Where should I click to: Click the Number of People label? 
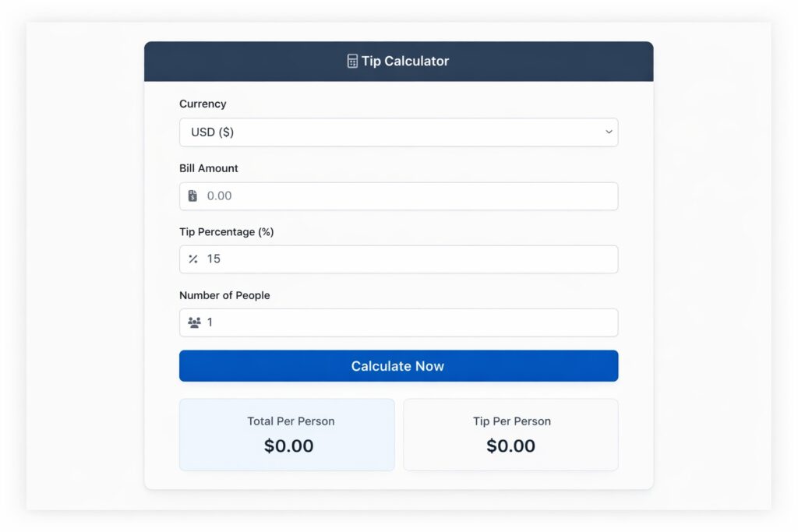(x=224, y=295)
